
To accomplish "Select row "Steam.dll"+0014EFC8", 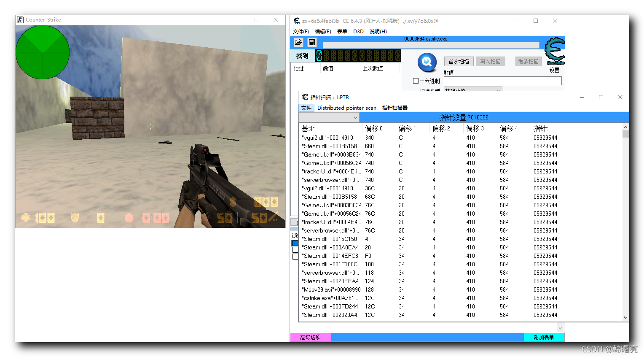I will pos(460,256).
